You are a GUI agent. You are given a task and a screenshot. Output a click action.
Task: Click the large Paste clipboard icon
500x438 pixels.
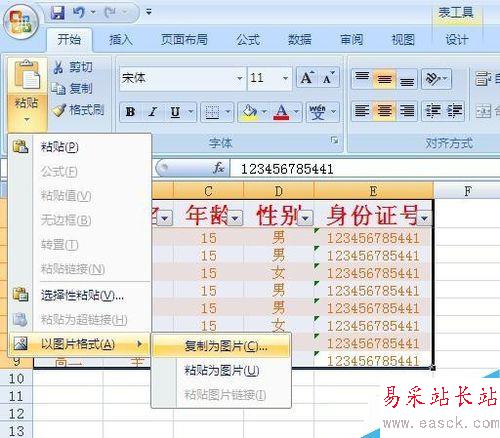coord(27,75)
